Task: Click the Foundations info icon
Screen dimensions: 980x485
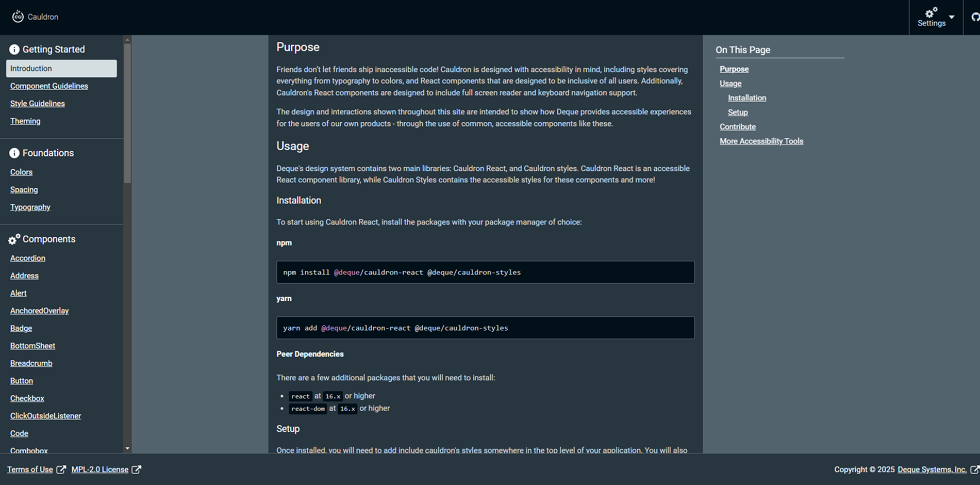Action: (14, 153)
